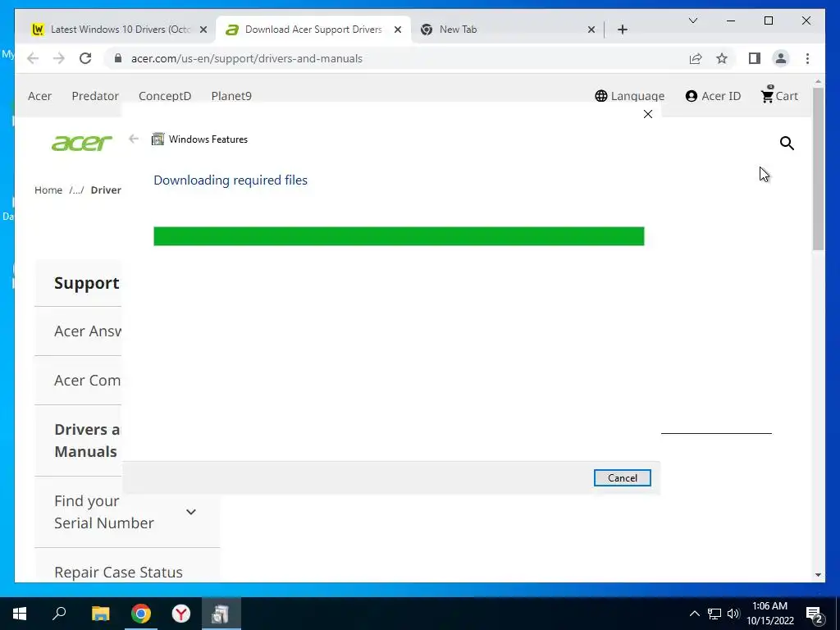Open Predator site link
The image size is (840, 630).
point(95,96)
